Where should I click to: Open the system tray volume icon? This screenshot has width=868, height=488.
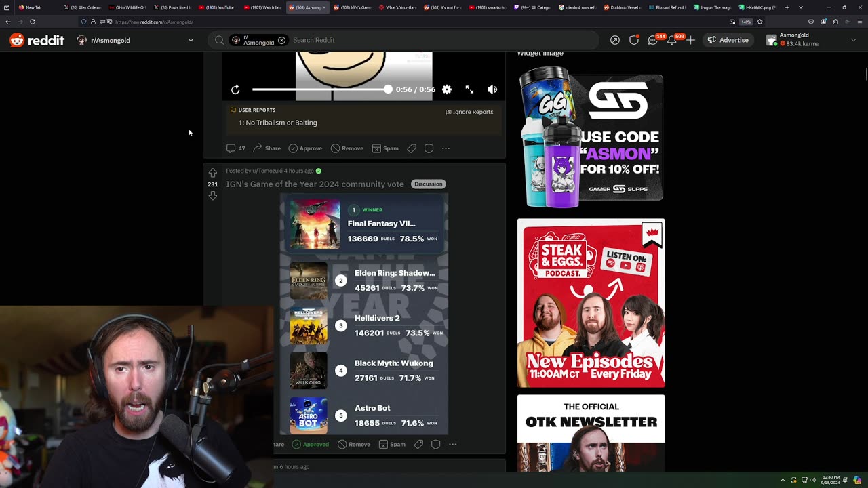point(813,481)
